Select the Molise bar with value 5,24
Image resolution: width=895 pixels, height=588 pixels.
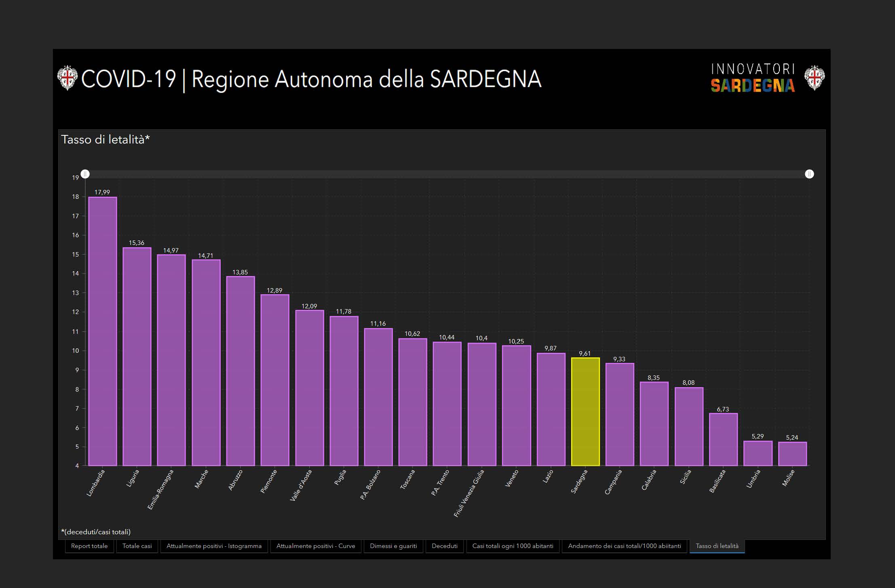point(792,454)
